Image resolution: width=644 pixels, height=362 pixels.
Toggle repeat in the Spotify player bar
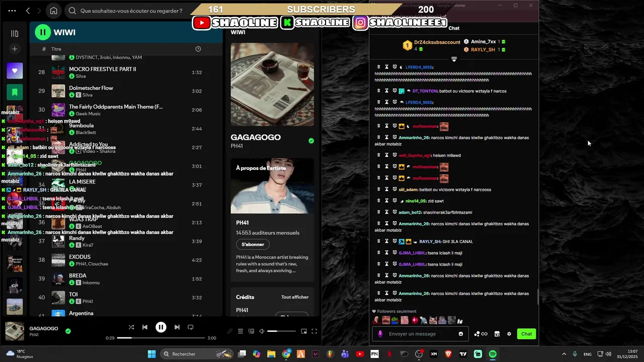[191, 327]
